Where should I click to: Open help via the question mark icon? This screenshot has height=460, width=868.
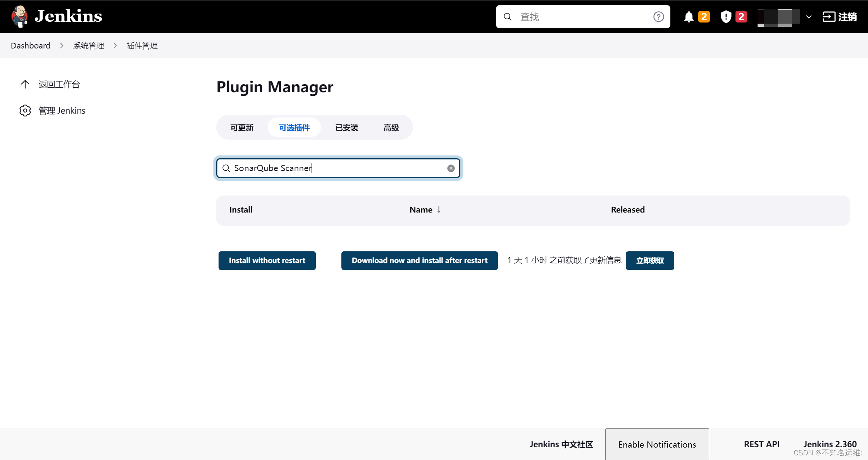click(x=658, y=16)
